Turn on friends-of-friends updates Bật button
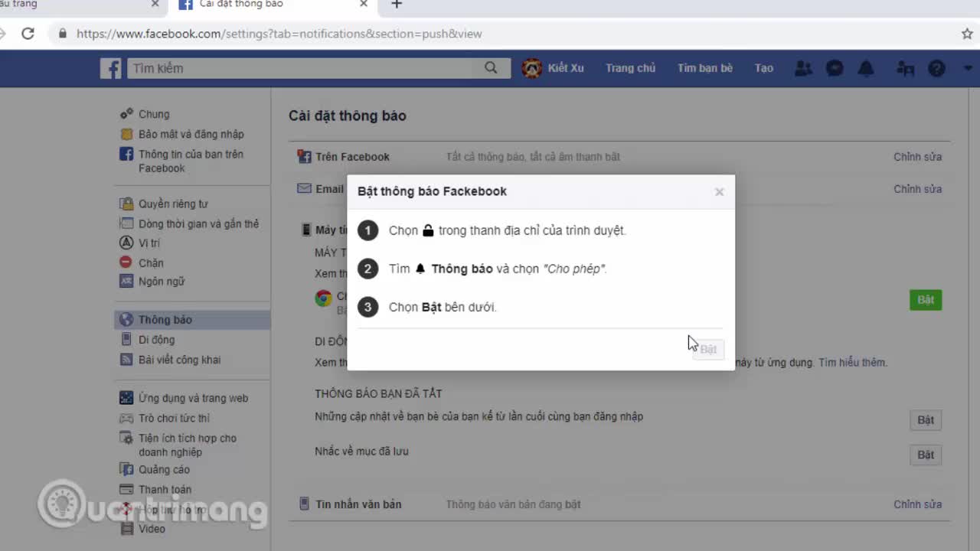The image size is (980, 551). tap(926, 420)
